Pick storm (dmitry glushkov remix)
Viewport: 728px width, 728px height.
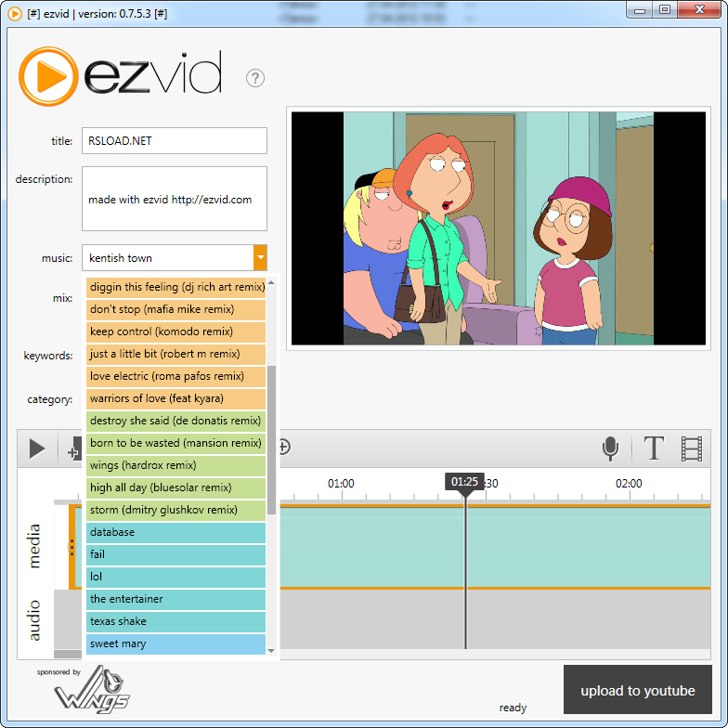click(x=176, y=510)
